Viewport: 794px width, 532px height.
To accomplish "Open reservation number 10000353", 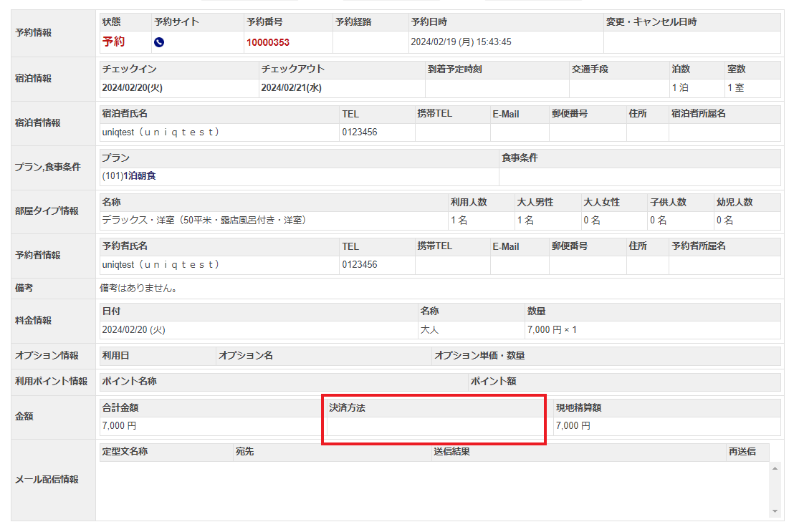I will coord(268,42).
